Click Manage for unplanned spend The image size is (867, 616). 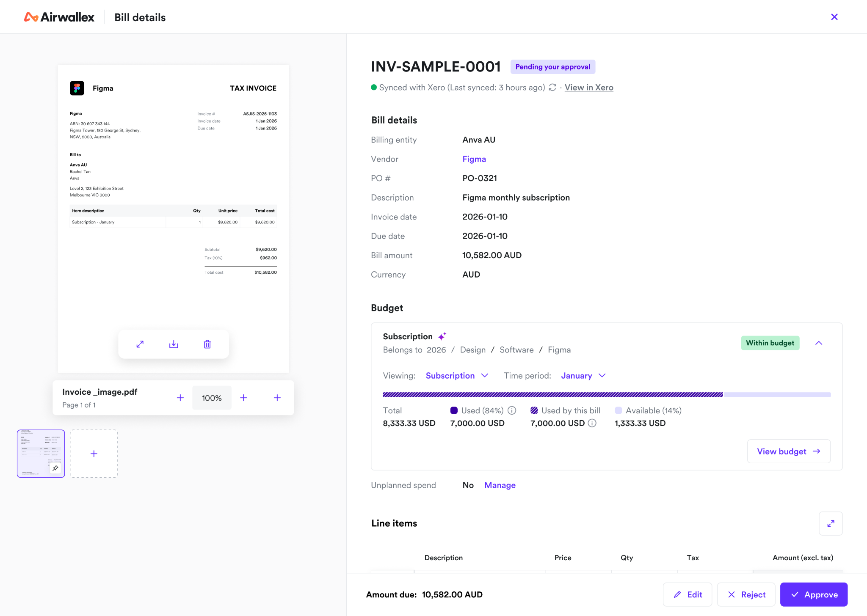point(500,485)
